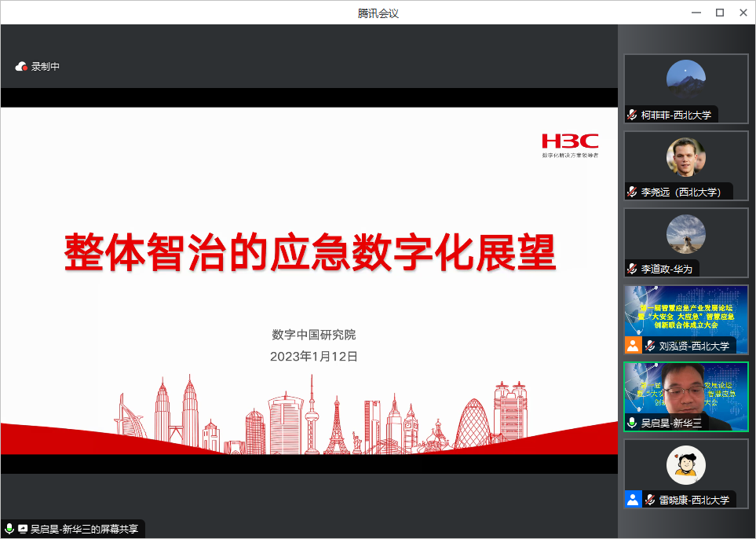Select 柯菲菲's mountain avatar tile

point(685,79)
